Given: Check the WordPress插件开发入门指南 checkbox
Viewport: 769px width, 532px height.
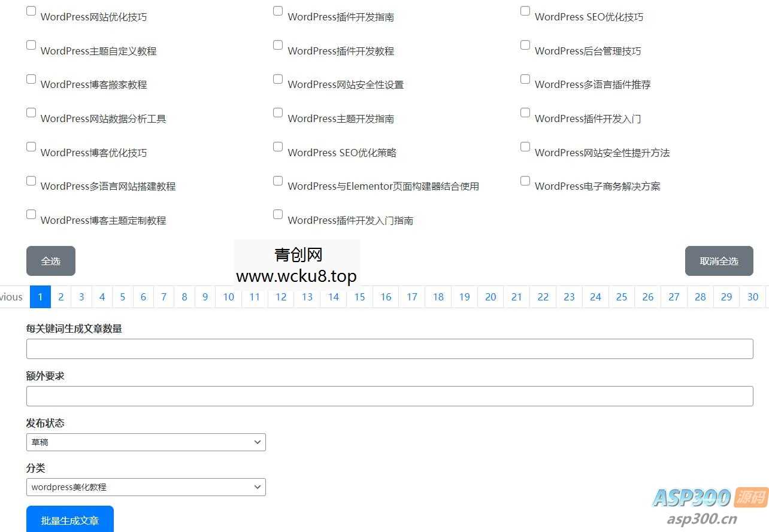Looking at the screenshot, I should (277, 214).
